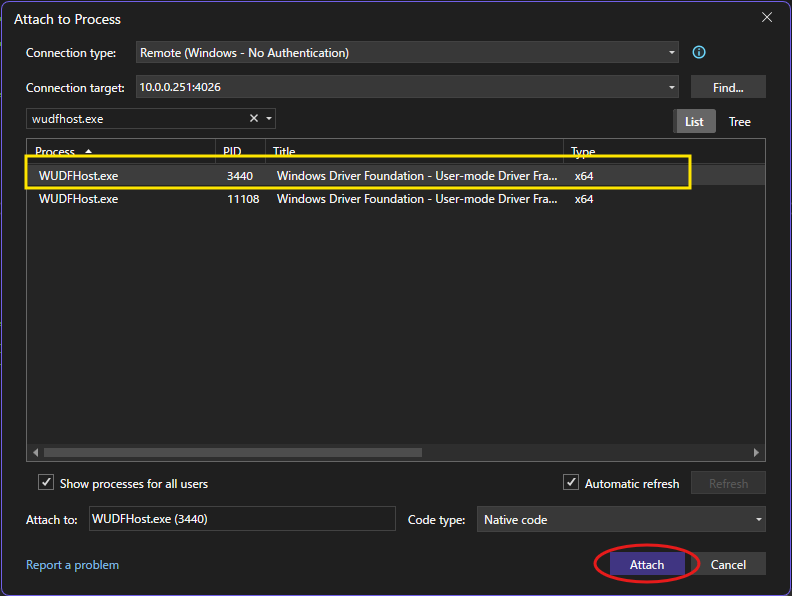
Task: Click the connection type info icon
Action: click(699, 53)
